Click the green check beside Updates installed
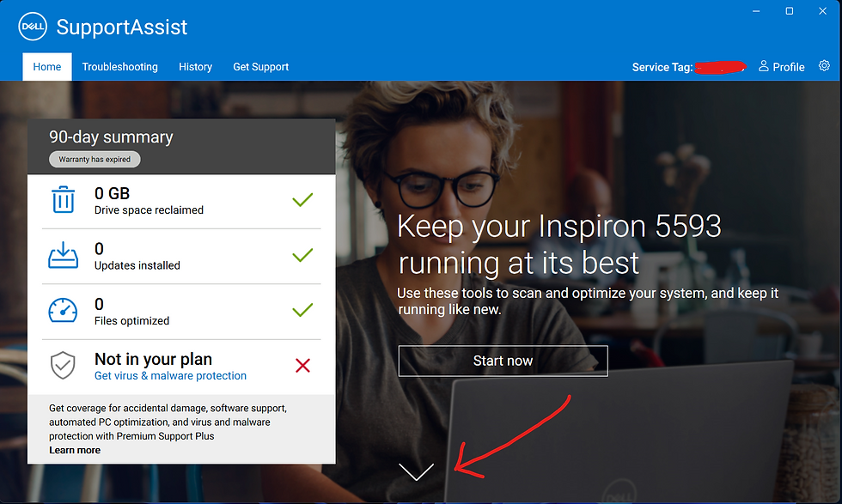Viewport: 842px width, 504px height. pos(302,255)
